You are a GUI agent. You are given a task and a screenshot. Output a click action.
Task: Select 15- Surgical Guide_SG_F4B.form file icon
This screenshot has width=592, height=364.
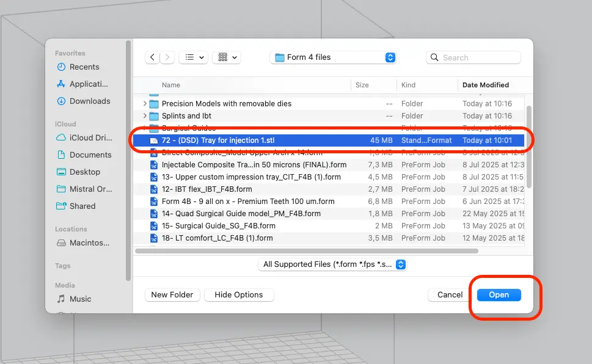154,226
